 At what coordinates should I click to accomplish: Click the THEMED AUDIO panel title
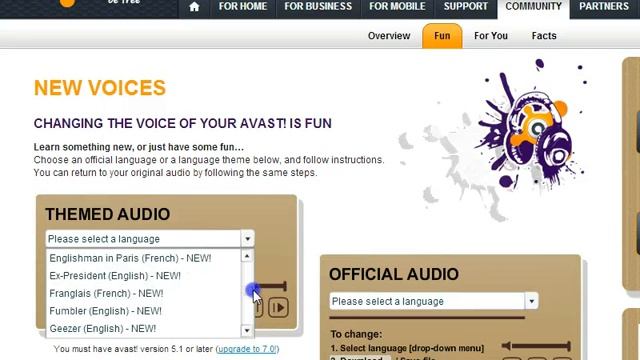(x=107, y=214)
